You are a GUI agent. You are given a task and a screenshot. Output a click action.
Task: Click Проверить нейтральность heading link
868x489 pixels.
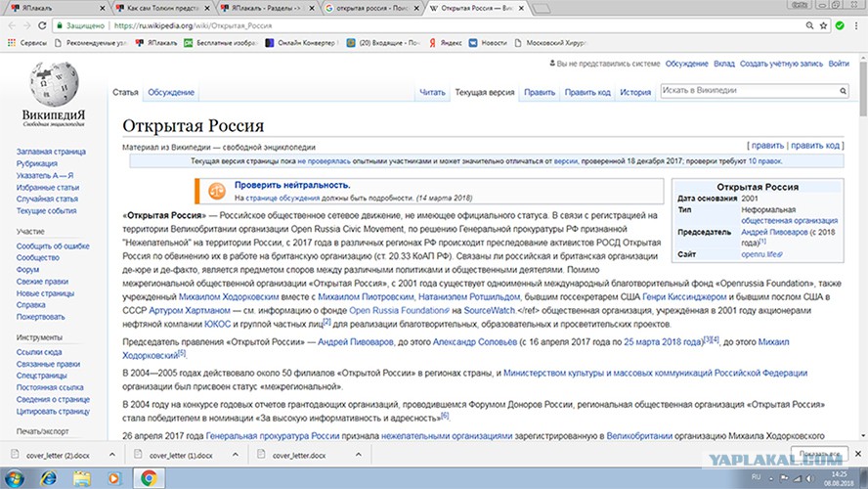pyautogui.click(x=292, y=185)
